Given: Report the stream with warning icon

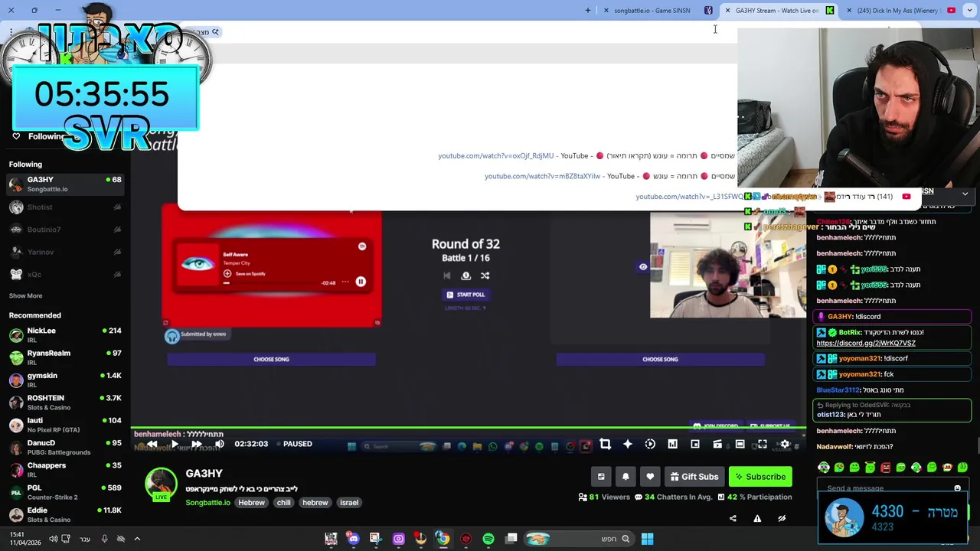Looking at the screenshot, I should 757,518.
